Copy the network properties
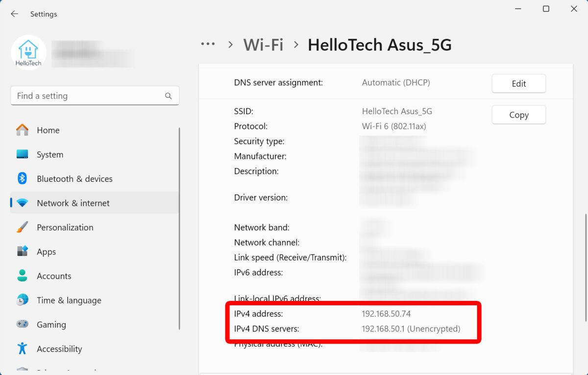 [x=518, y=114]
